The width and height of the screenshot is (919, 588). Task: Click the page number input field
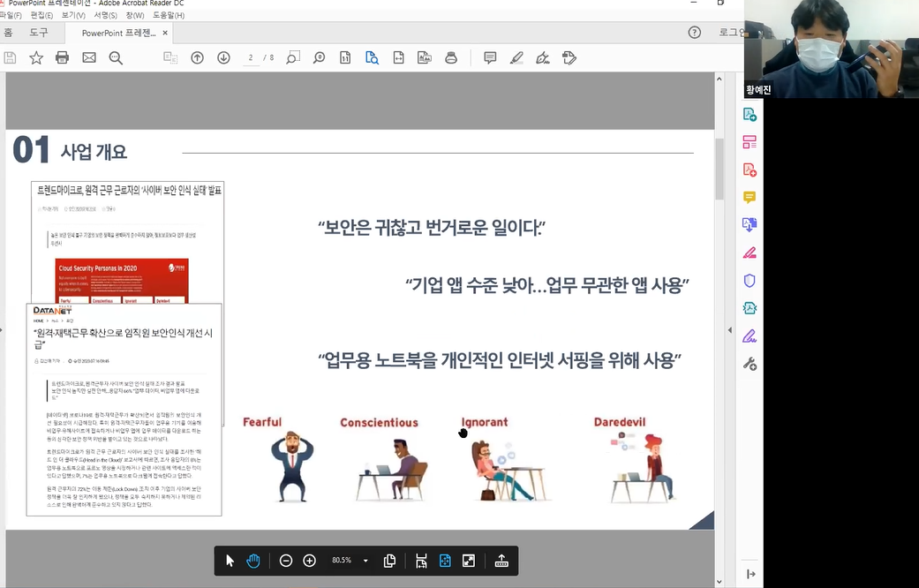(x=252, y=58)
